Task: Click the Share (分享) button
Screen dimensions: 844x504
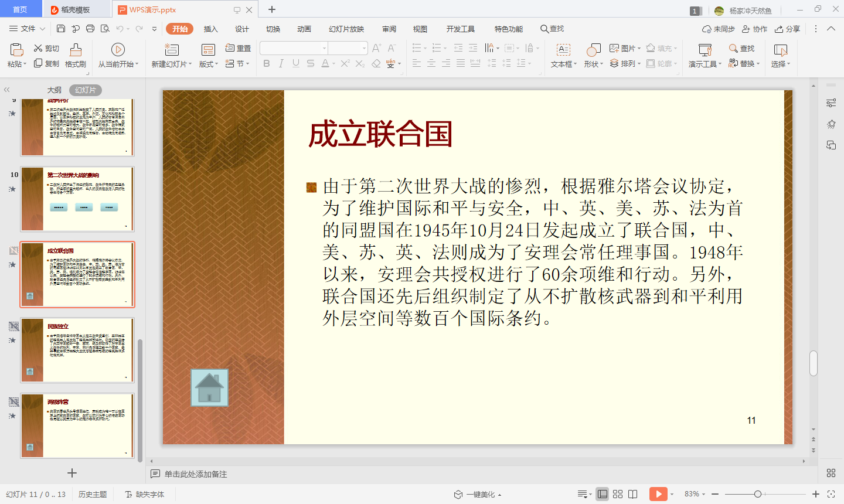Action: 787,29
